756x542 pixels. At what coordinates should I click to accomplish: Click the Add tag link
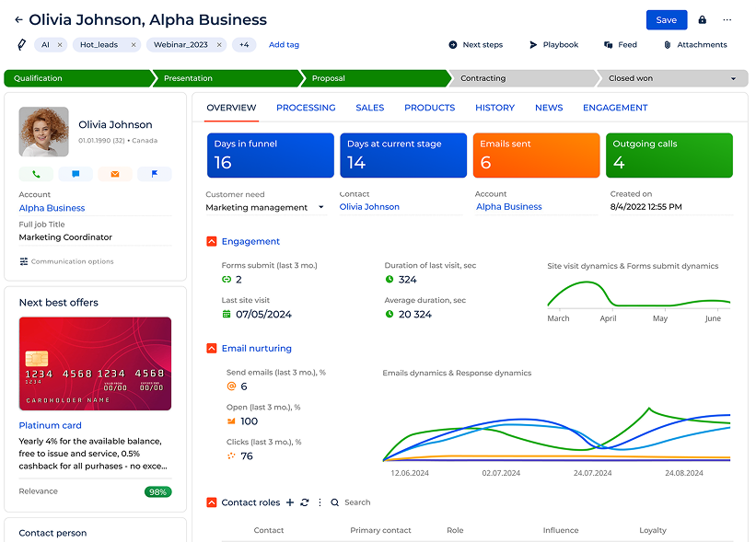coord(284,45)
